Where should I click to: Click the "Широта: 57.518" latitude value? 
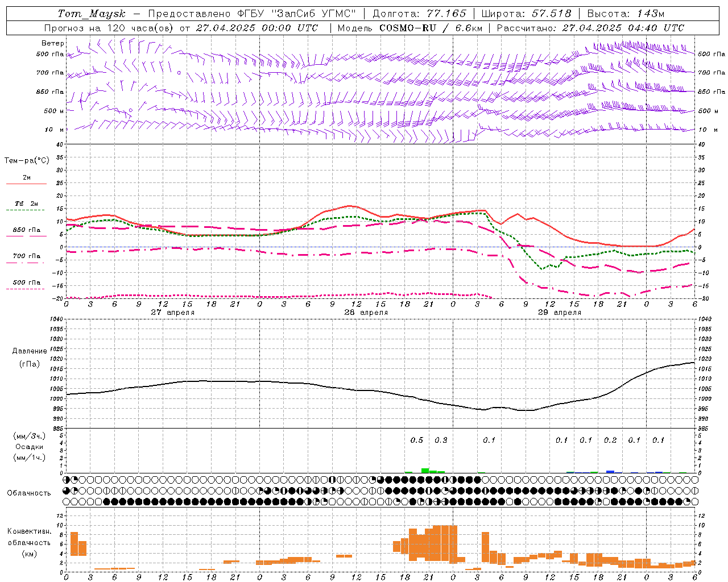(526, 14)
